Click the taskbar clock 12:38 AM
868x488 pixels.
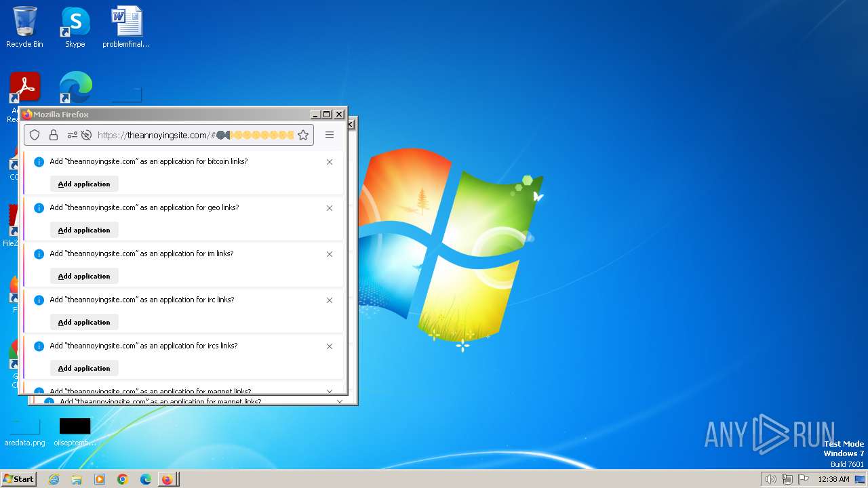(x=833, y=479)
